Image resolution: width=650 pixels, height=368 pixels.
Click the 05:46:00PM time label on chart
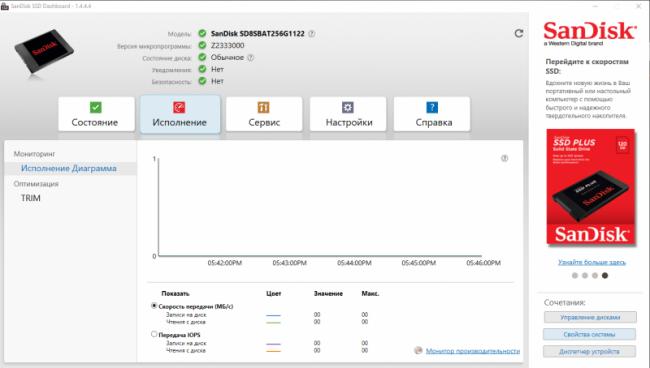pos(483,263)
